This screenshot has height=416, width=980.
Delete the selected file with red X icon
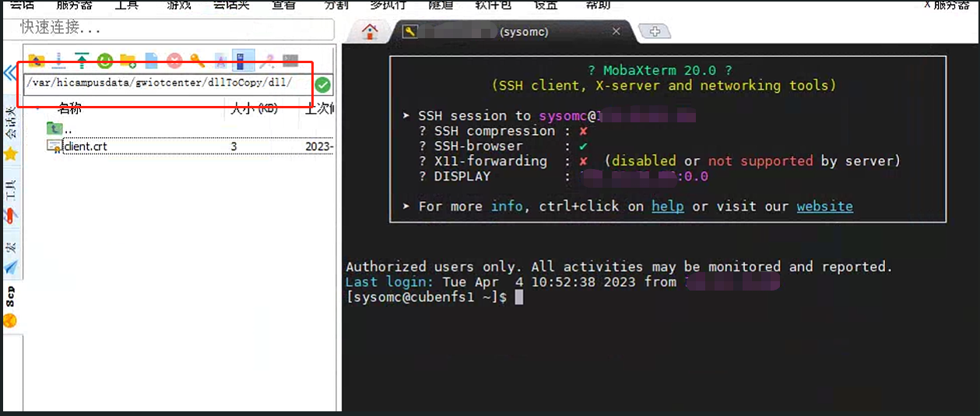[174, 60]
